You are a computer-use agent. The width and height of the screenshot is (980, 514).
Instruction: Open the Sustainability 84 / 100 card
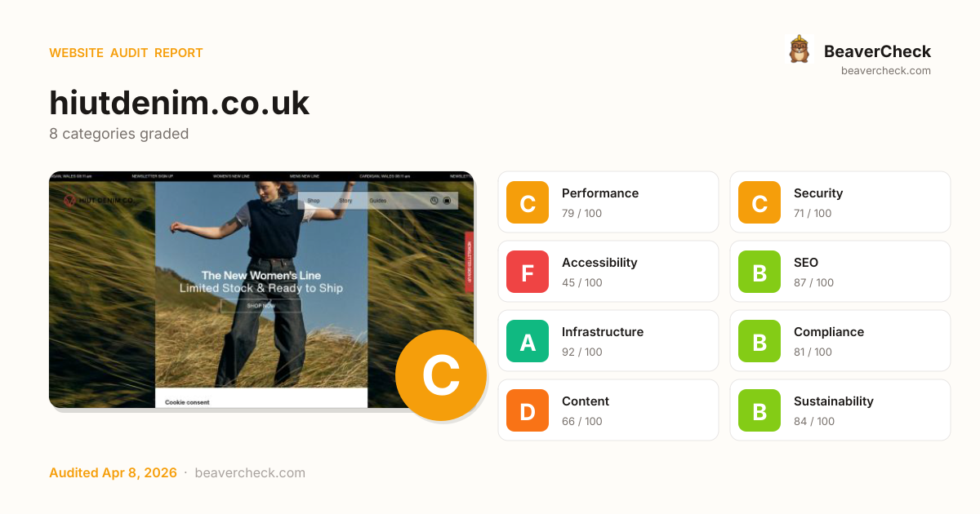click(840, 410)
